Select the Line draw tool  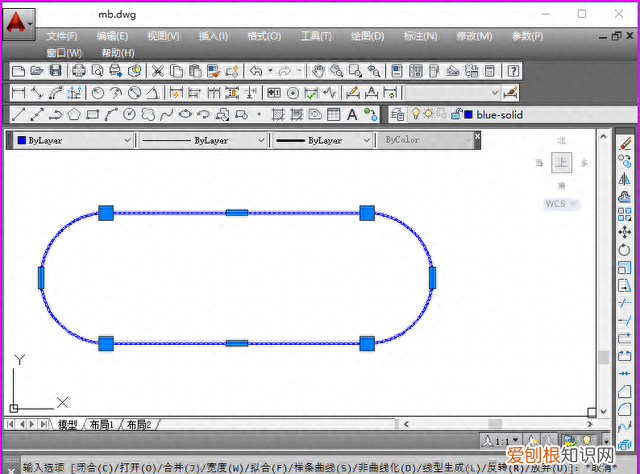pos(17,114)
